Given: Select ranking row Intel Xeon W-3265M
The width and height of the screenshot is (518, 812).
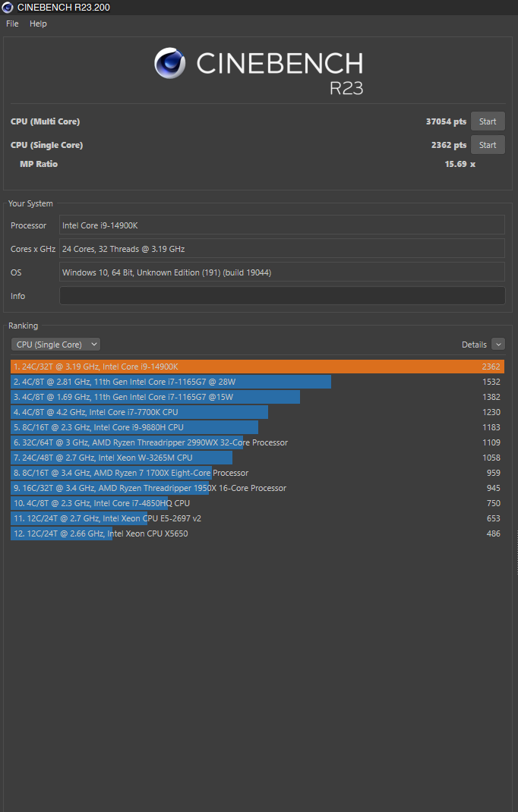Looking at the screenshot, I should 257,458.
